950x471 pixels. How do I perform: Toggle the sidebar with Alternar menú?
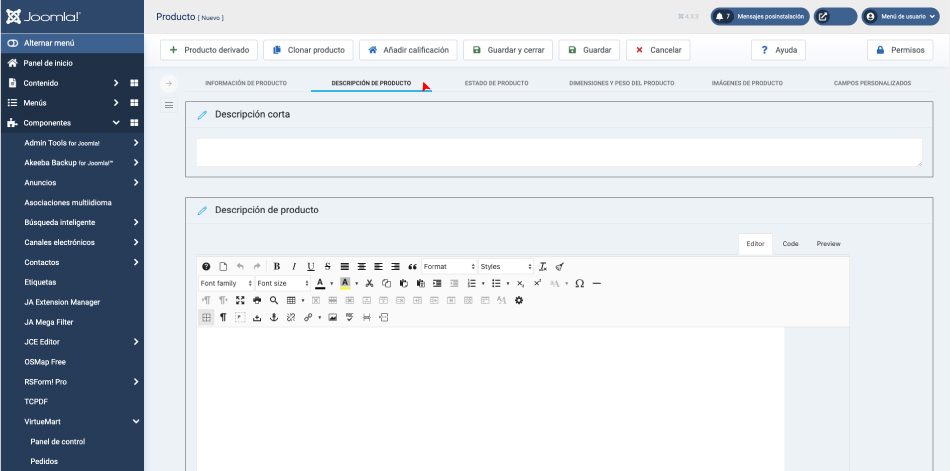coord(72,43)
